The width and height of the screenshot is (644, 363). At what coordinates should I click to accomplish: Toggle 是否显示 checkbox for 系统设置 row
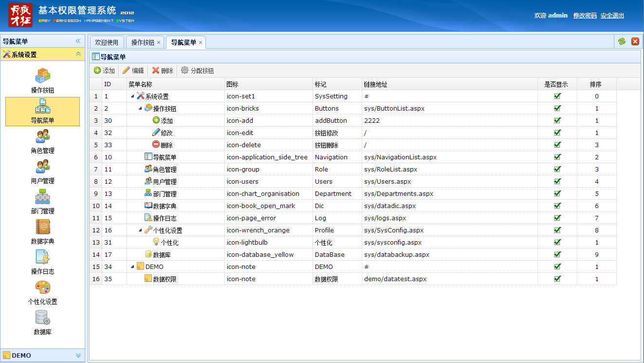557,96
